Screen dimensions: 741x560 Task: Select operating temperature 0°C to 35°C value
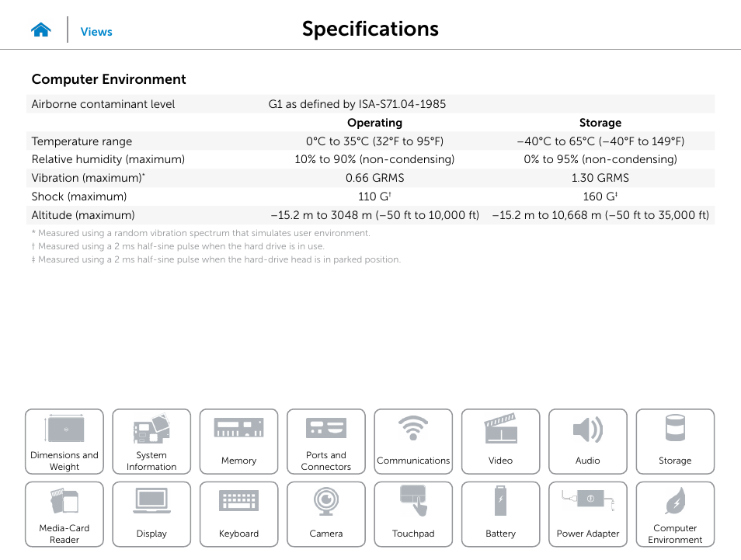[374, 141]
